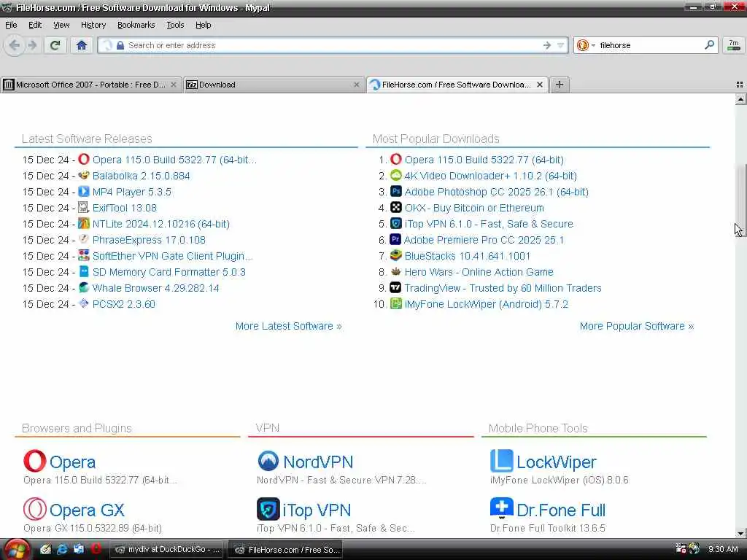The height and width of the screenshot is (560, 747).
Task: Launch Opera from quick launch icon
Action: point(96,548)
